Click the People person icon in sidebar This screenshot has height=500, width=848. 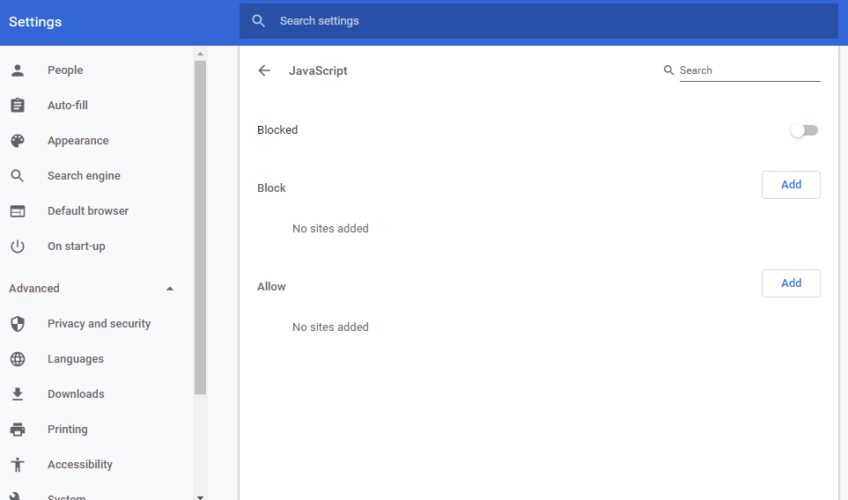point(17,70)
